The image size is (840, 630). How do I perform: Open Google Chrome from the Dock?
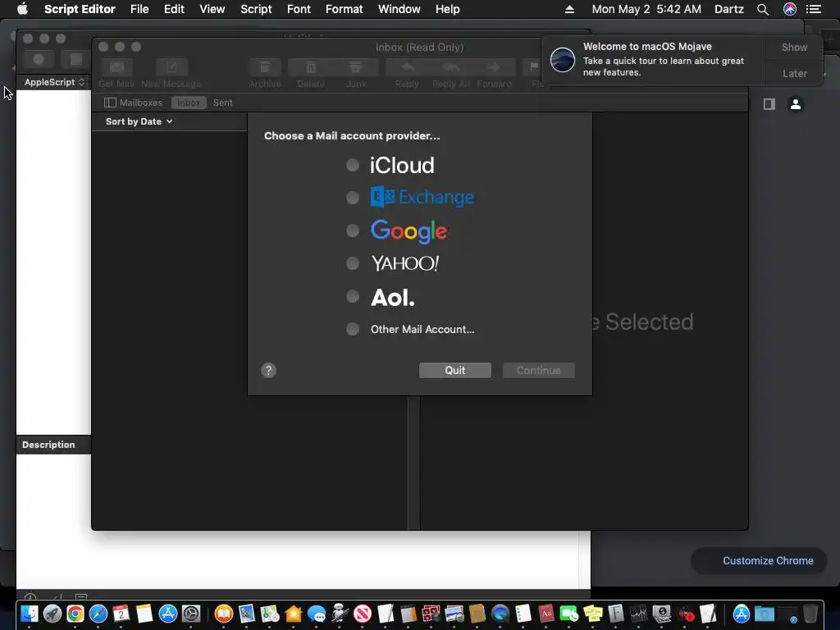75,614
